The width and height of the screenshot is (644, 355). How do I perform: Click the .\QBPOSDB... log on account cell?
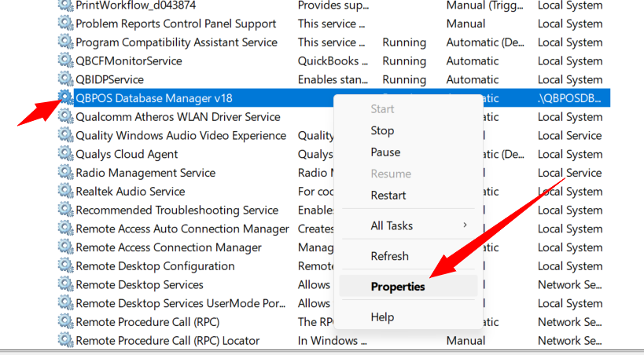coord(569,98)
